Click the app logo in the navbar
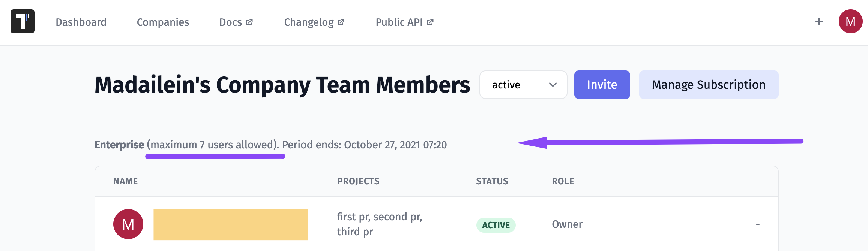Image resolution: width=868 pixels, height=251 pixels. pos(23,21)
